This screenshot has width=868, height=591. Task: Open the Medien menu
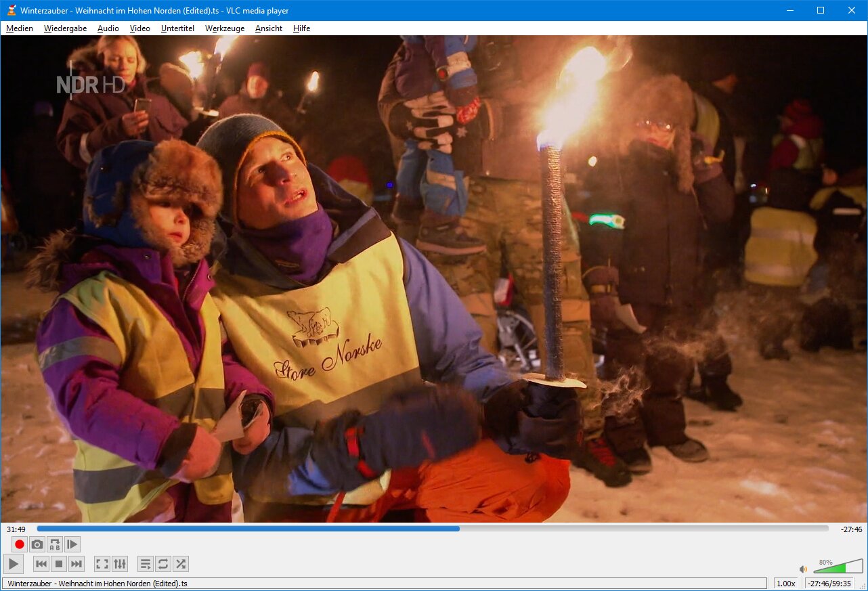coord(20,28)
